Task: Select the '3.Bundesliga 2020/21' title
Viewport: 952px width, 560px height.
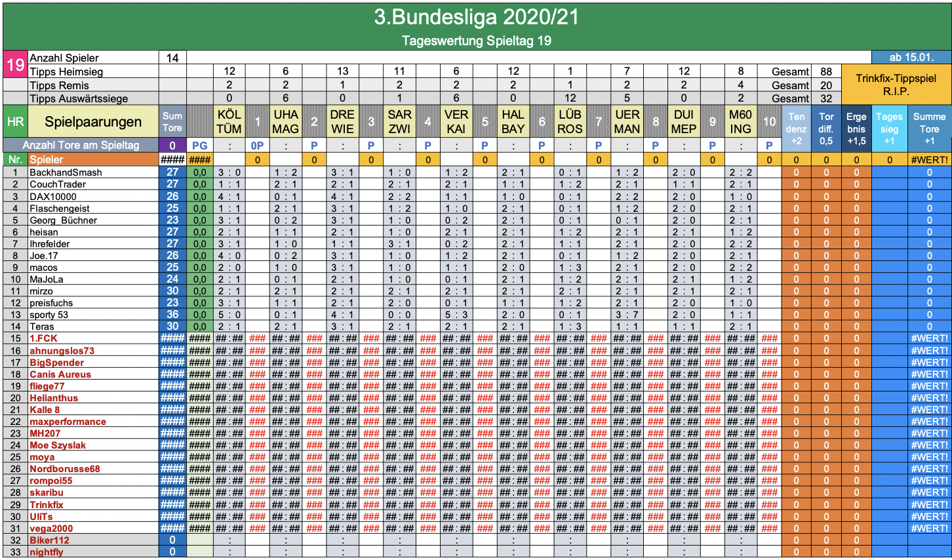Action: pyautogui.click(x=477, y=17)
